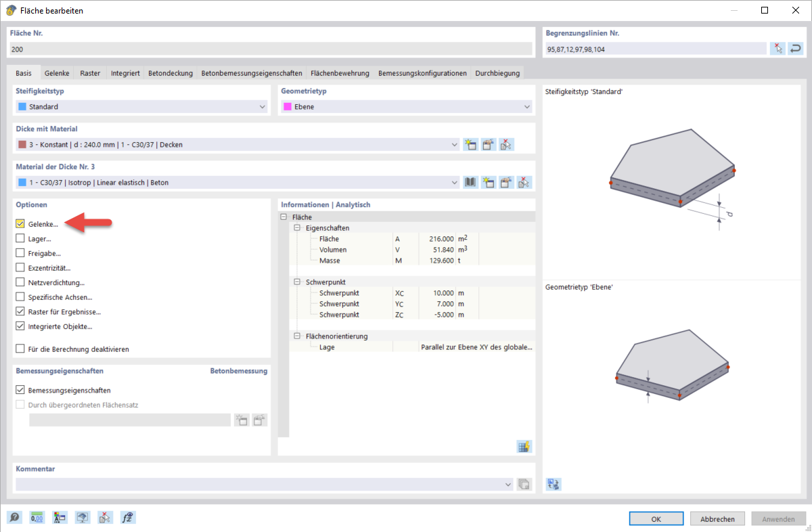
Task: Click the 0,00 units and decimals icon
Action: [x=37, y=517]
